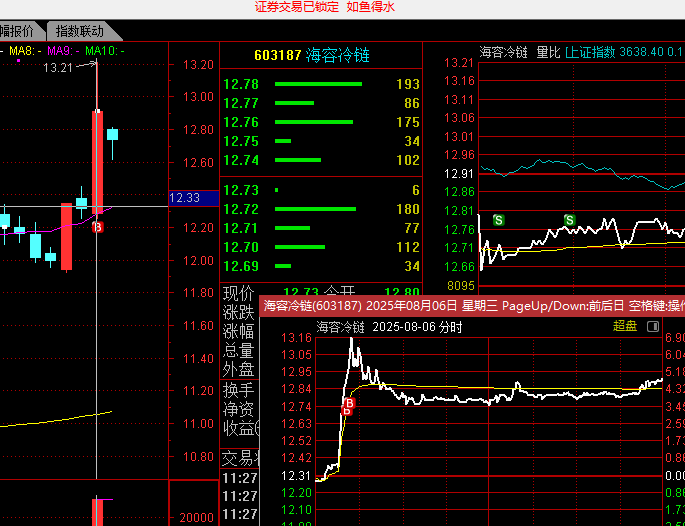Screen dimensions: 685x526
Task: Click the blue 12.33 crosshair price box on the K-line axis
Action: [194, 198]
